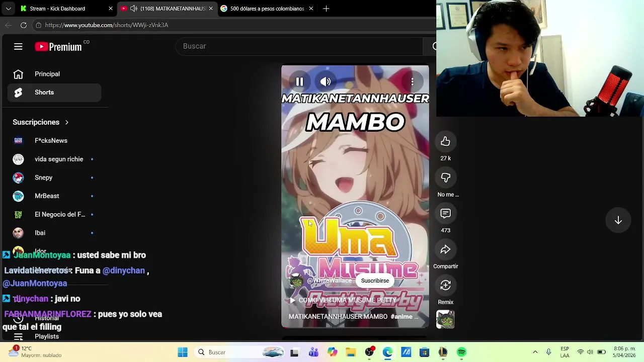Select Shorts in the sidebar
This screenshot has width=644, height=362.
(54, 93)
